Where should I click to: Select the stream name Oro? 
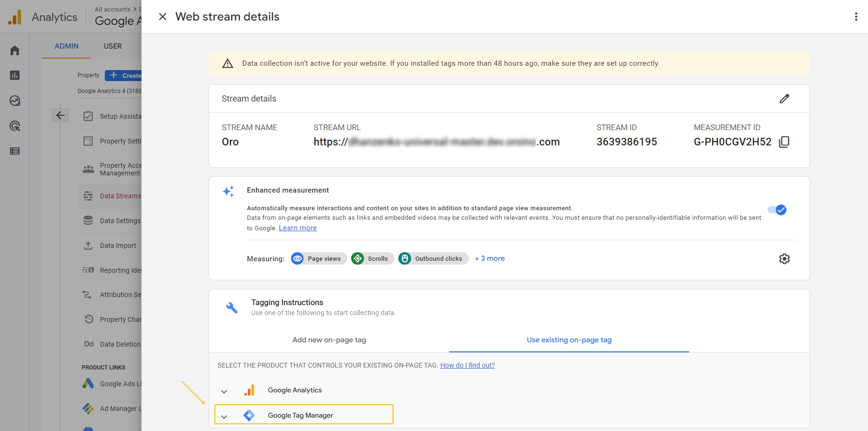point(230,142)
